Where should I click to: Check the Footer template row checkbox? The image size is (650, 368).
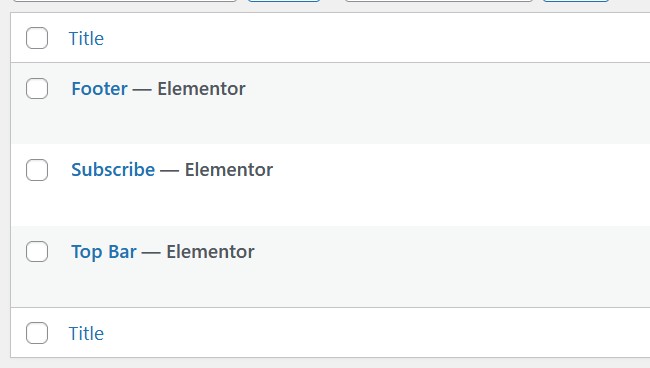pos(37,88)
